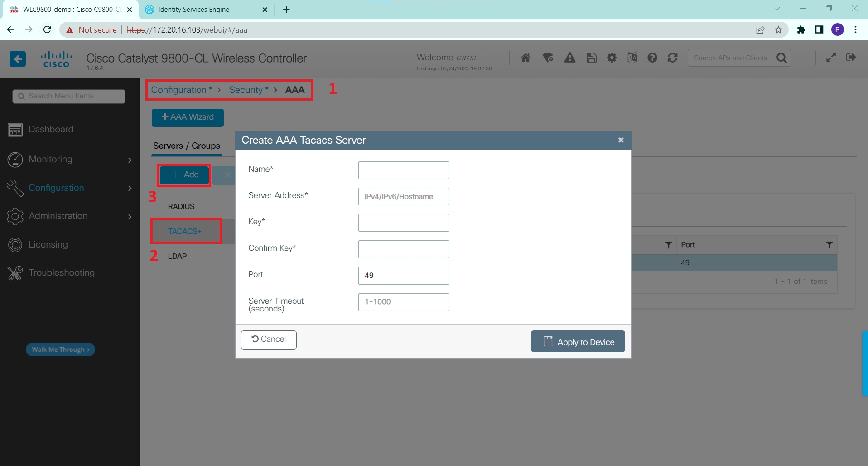Viewport: 868px width, 466px height.
Task: Open the browser Extensions puzzle icon
Action: [x=801, y=30]
